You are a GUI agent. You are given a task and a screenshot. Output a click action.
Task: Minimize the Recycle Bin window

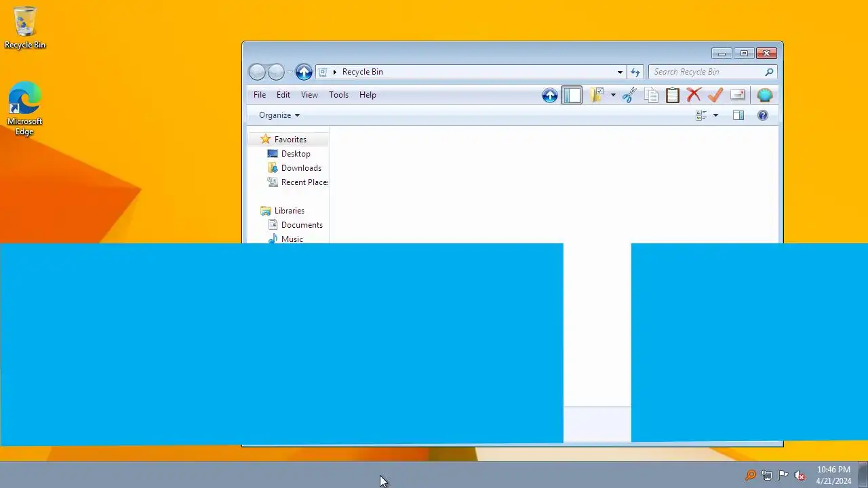click(722, 54)
